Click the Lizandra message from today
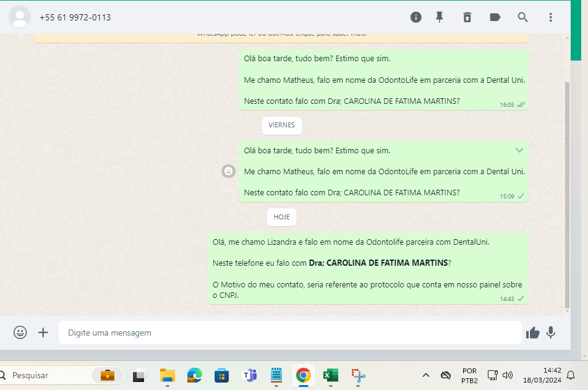Image resolution: width=588 pixels, height=390 pixels. [x=368, y=268]
